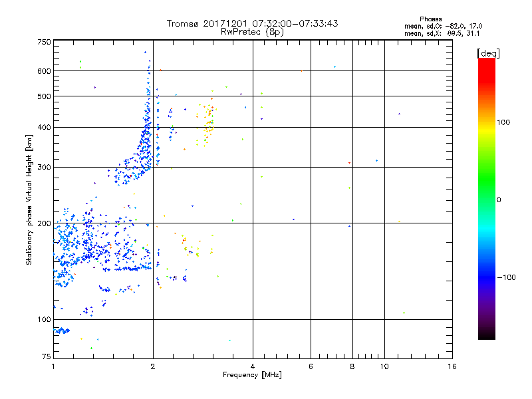Click the black bottom of the phase colorbar
The image size is (532, 399).
coord(487,334)
